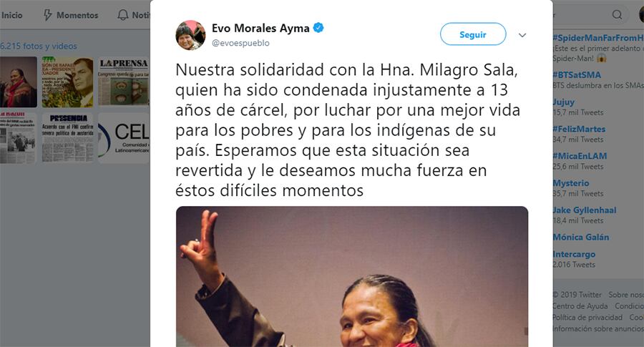This screenshot has height=347, width=644.
Task: Click the blue verified badge icon
Action: pos(318,28)
